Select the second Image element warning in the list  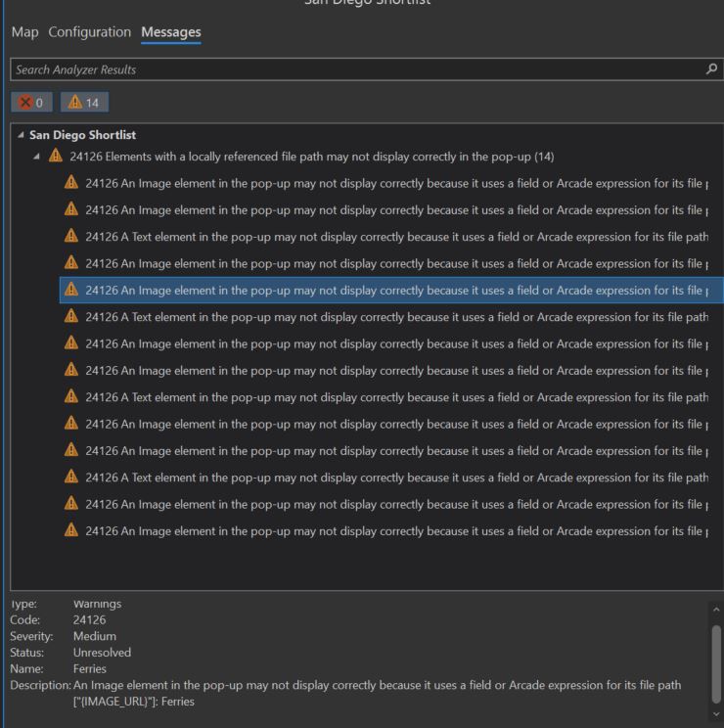coord(391,209)
